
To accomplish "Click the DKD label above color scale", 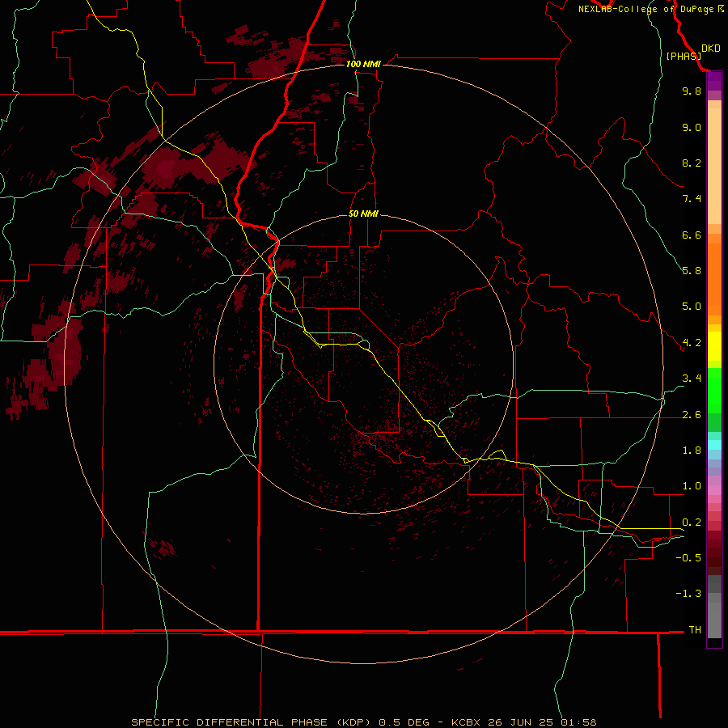I will tap(710, 49).
